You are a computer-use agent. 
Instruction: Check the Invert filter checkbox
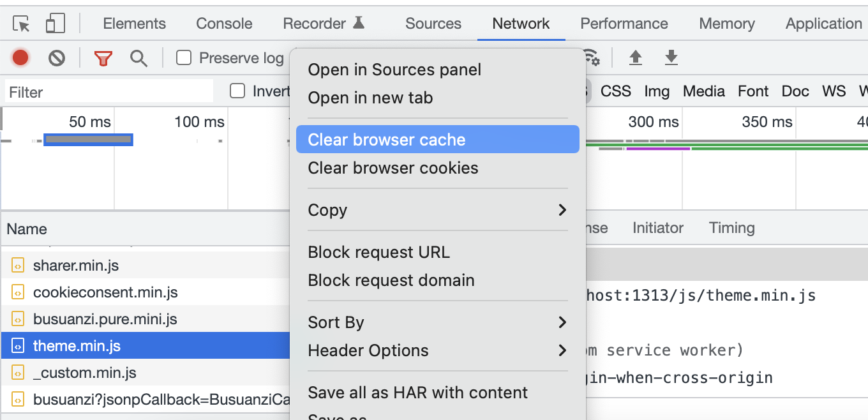237,91
